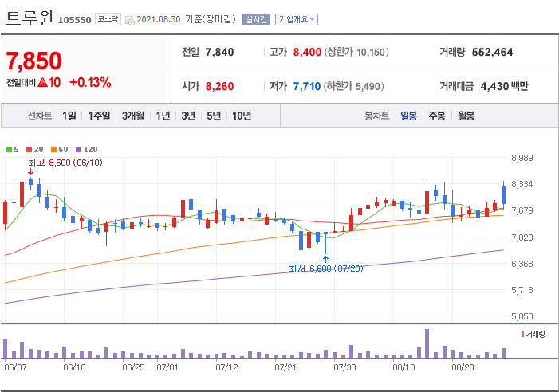This screenshot has height=392, width=559.
Task: Open the 기업개요 dropdown
Action: (x=297, y=19)
